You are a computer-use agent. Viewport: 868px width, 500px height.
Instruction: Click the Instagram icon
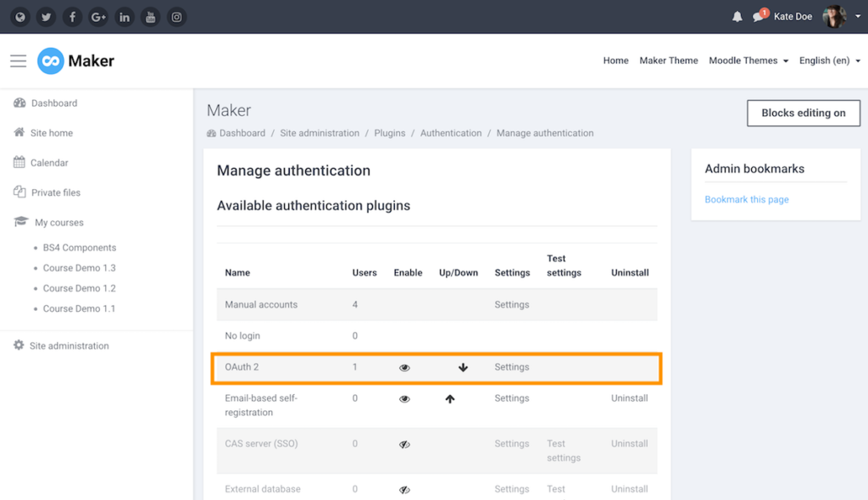pos(176,16)
